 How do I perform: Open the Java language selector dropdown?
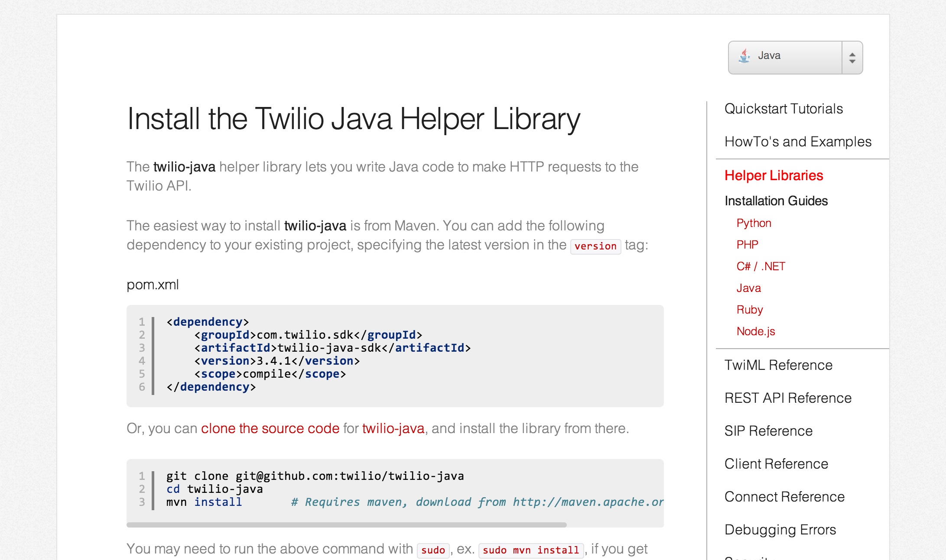pos(795,58)
